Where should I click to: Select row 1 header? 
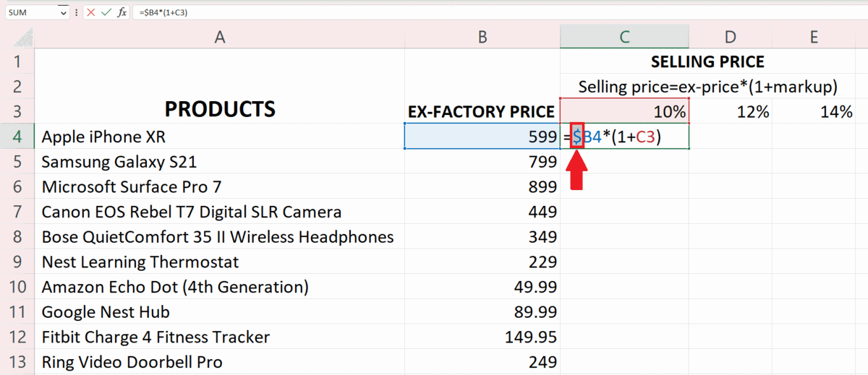17,61
